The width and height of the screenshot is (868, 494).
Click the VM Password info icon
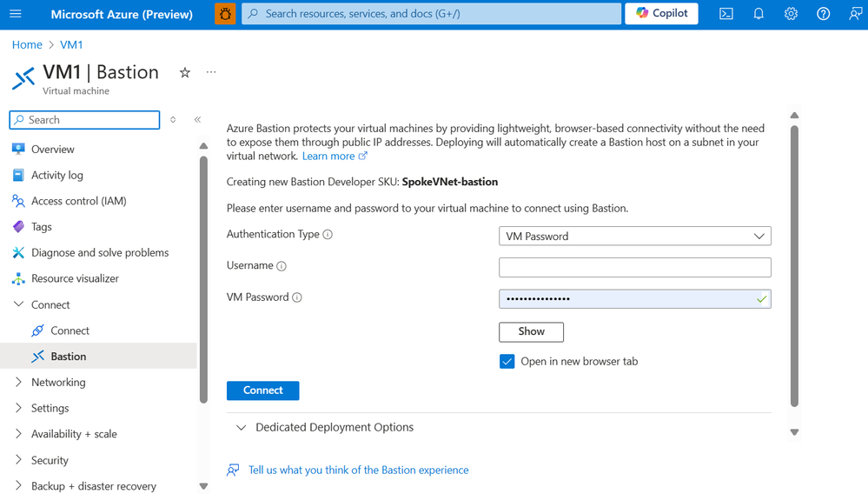297,298
